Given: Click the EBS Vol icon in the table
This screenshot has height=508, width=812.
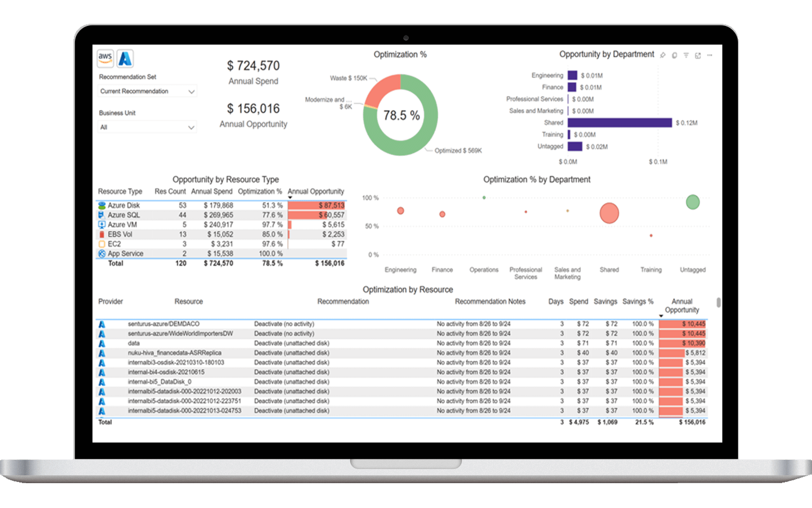Looking at the screenshot, I should pos(101,234).
